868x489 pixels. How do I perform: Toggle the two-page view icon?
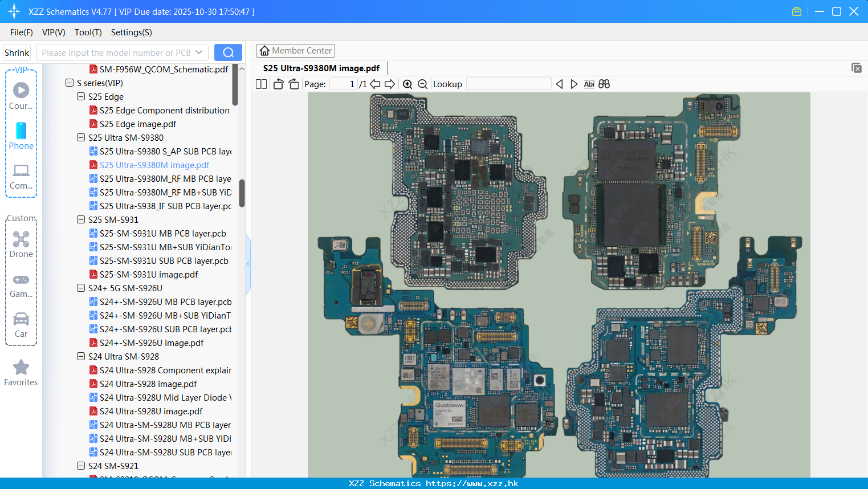click(261, 84)
